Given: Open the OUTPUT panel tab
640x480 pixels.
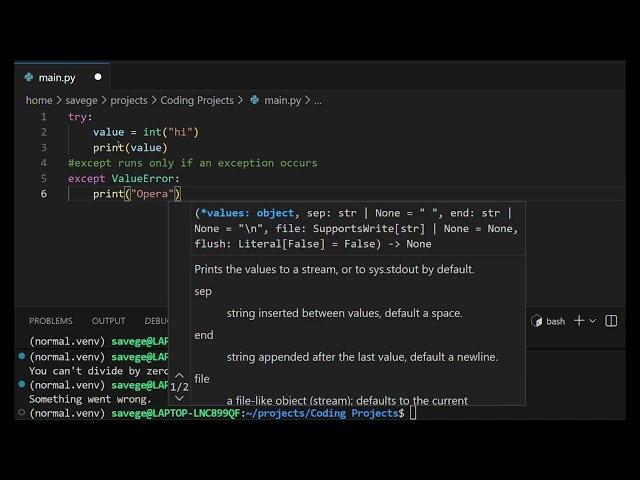Looking at the screenshot, I should point(108,321).
